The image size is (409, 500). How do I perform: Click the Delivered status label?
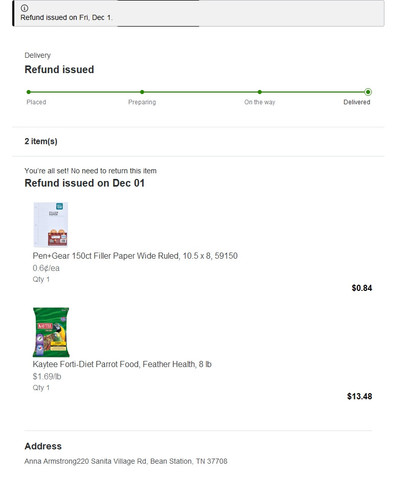[x=357, y=102]
